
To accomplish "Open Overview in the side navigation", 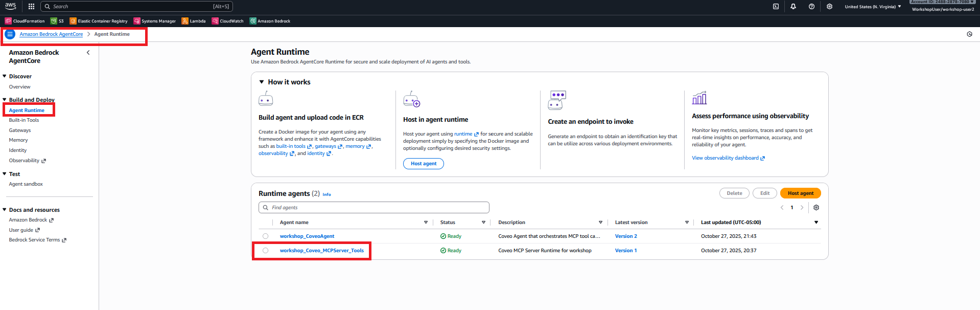I will [19, 87].
